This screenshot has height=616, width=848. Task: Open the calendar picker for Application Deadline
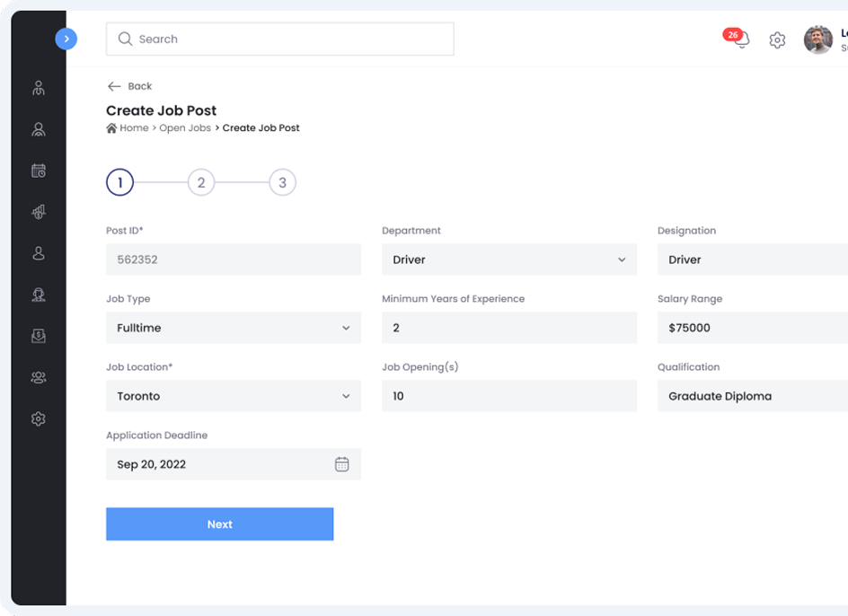[x=342, y=463]
